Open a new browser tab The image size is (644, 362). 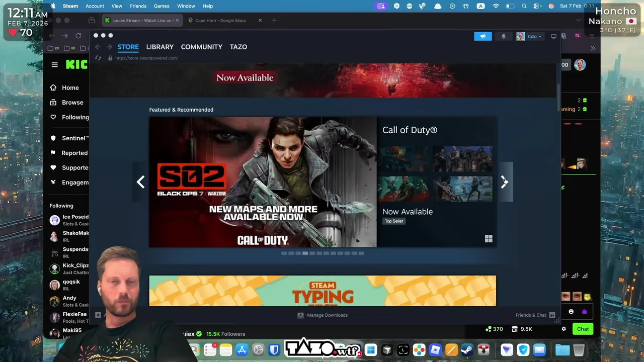click(x=274, y=21)
